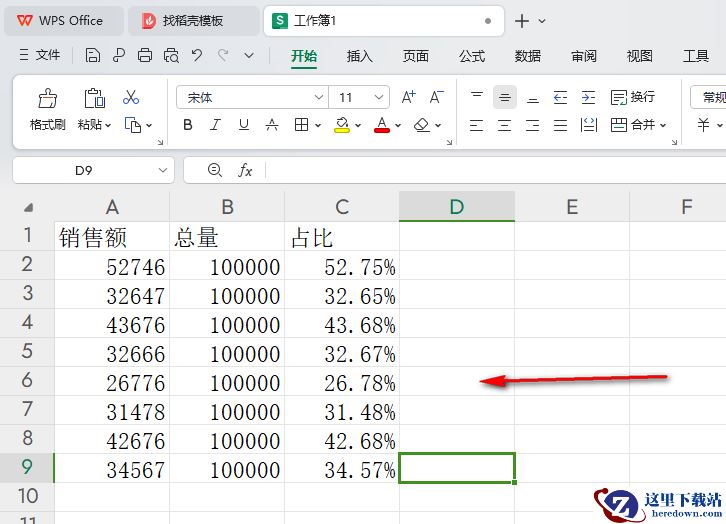Toggle Wrap Text (换行)
The width and height of the screenshot is (726, 524).
tap(632, 97)
